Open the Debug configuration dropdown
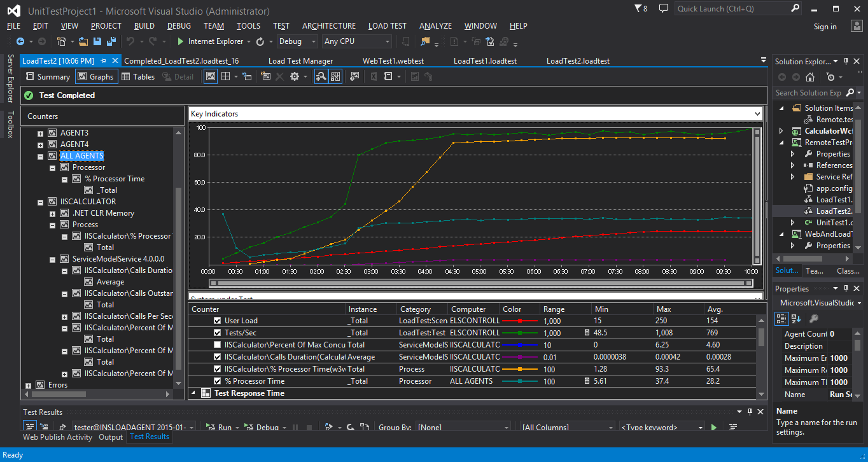Image resolution: width=868 pixels, height=462 pixels. 297,41
